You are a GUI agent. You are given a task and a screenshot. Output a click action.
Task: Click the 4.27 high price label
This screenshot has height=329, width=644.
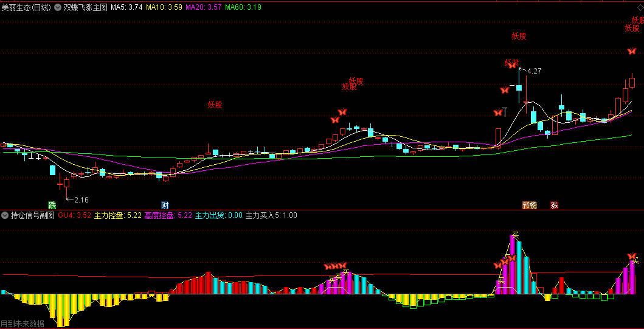click(x=535, y=71)
